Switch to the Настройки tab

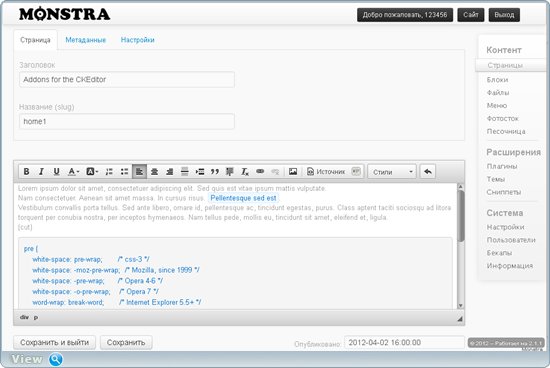(138, 40)
